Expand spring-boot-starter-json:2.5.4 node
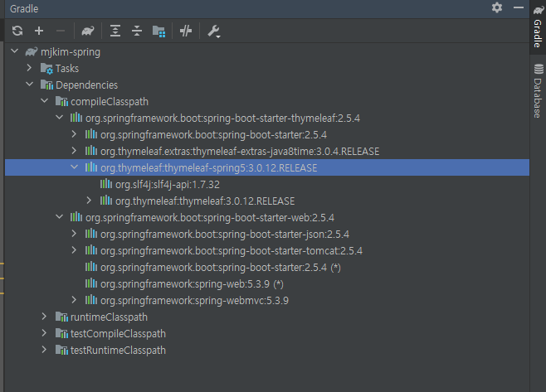 click(74, 234)
